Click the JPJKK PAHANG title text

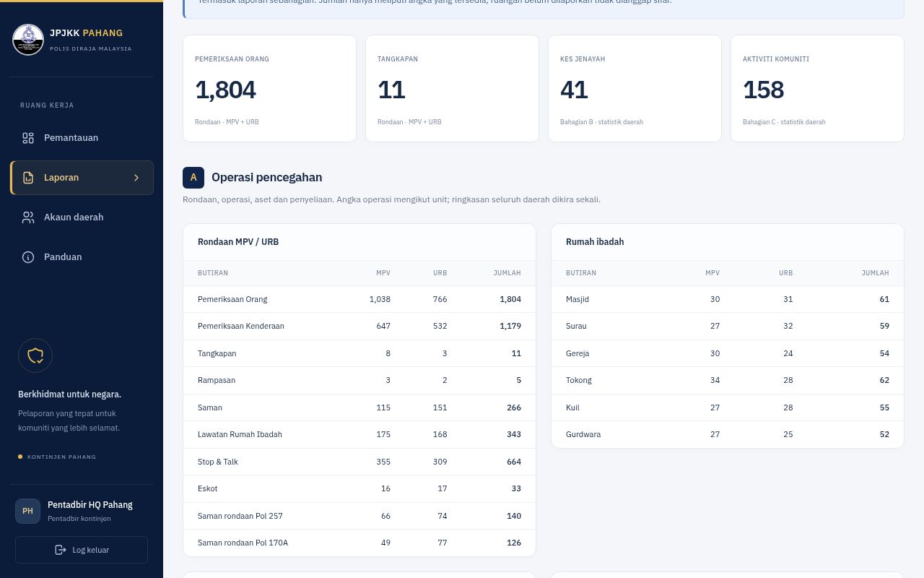[x=86, y=33]
